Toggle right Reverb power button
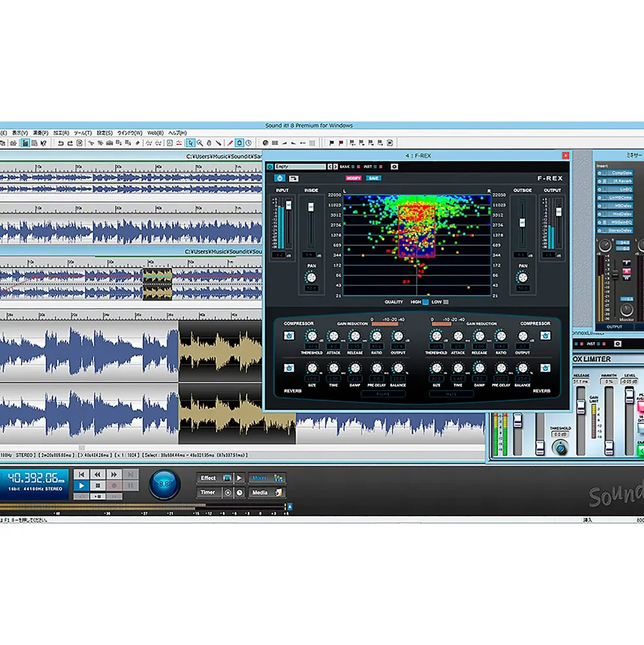This screenshot has height=645, width=644. point(545,368)
